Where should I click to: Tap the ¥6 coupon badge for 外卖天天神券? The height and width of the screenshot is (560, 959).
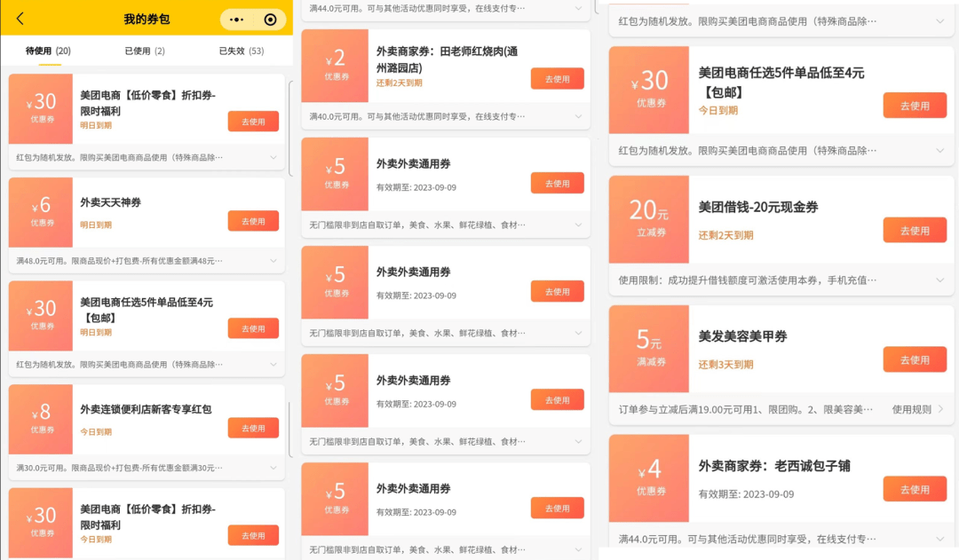coord(41,212)
